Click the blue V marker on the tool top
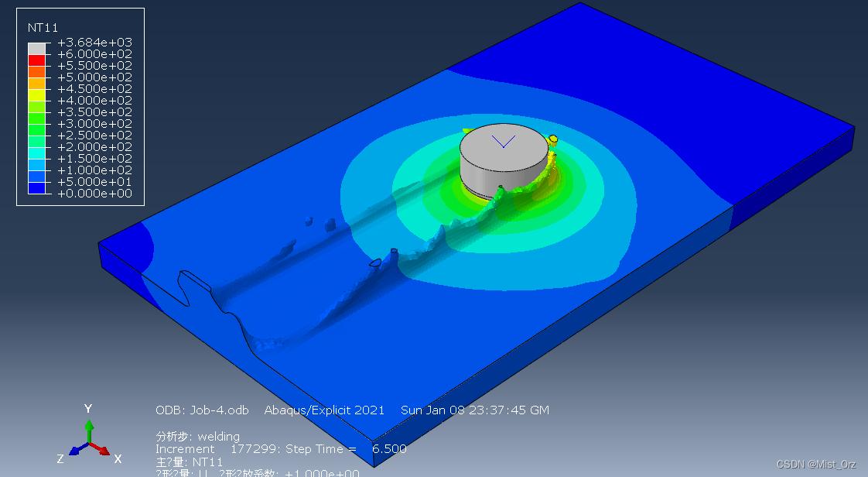The image size is (868, 477). [x=504, y=142]
